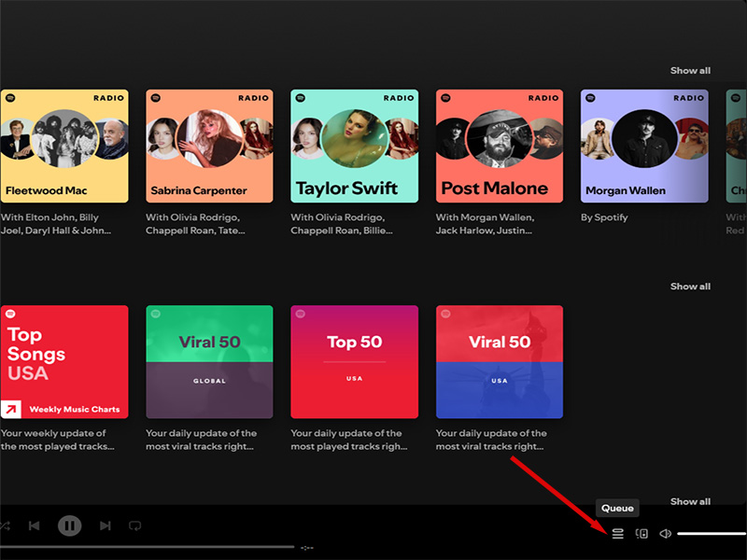
Task: Click Weekly Music Charts arrow icon
Action: click(x=11, y=409)
